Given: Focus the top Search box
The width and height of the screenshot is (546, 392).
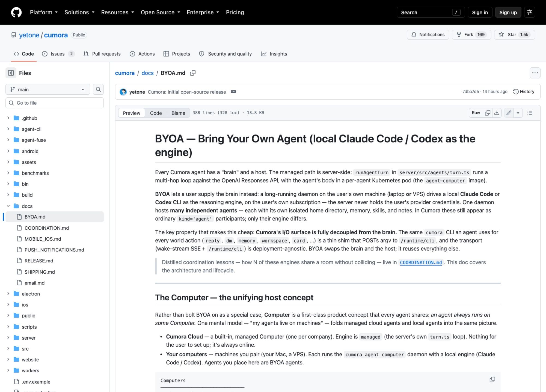Looking at the screenshot, I should pyautogui.click(x=431, y=12).
